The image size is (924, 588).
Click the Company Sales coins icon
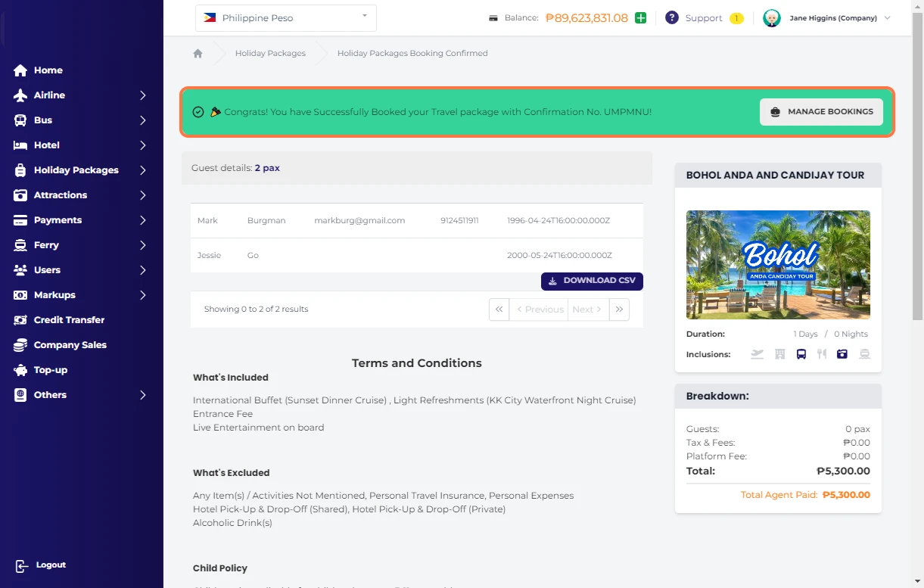pos(20,345)
